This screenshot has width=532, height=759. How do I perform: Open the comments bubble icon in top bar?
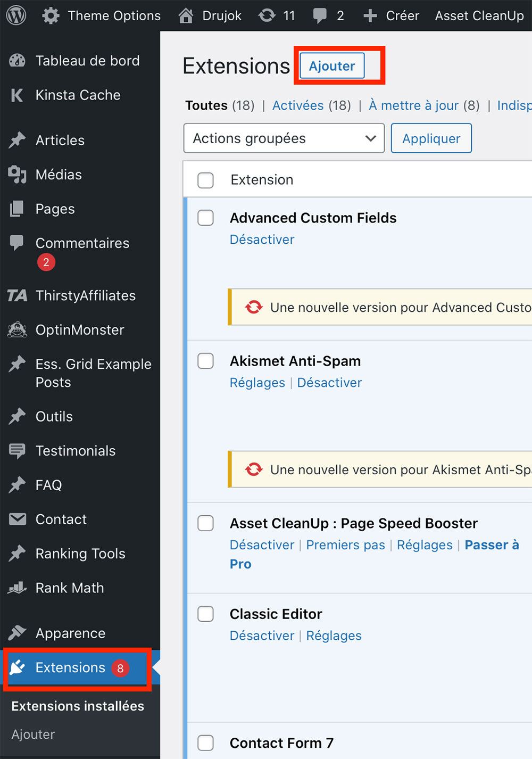pos(320,16)
